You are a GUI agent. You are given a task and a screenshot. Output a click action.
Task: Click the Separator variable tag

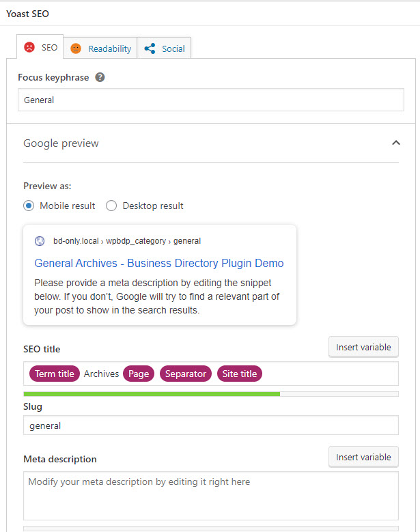tap(186, 374)
